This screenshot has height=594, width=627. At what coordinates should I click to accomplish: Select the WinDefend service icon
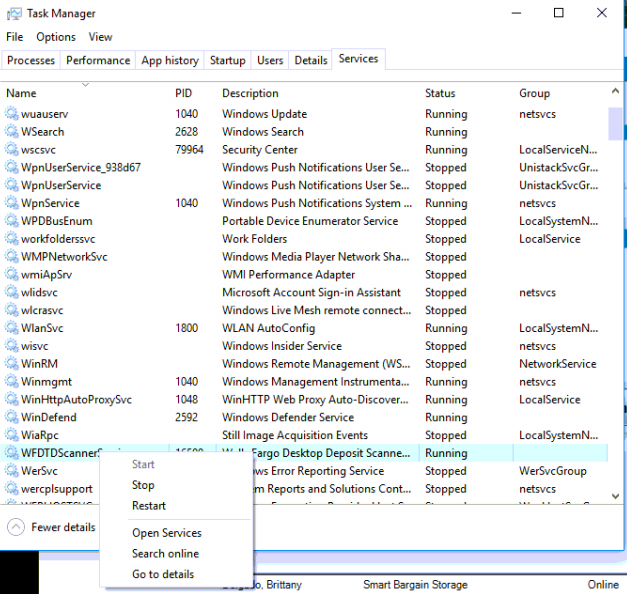pos(12,418)
